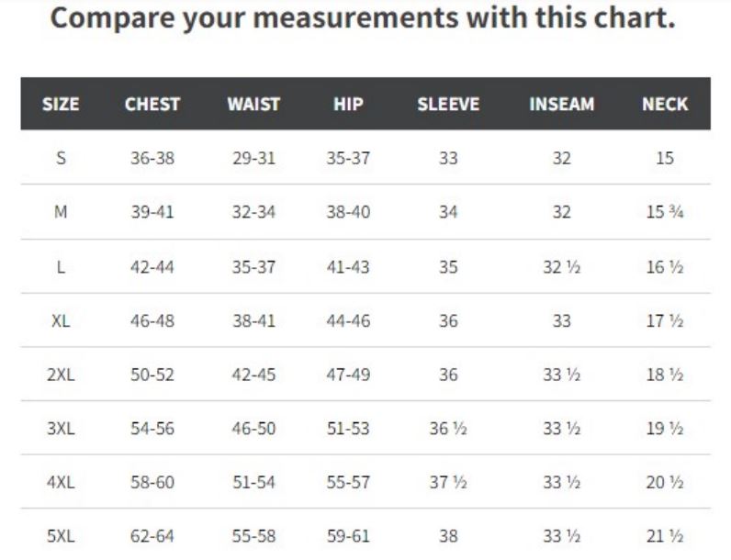
Task: Select the M size row label
Action: tap(61, 212)
